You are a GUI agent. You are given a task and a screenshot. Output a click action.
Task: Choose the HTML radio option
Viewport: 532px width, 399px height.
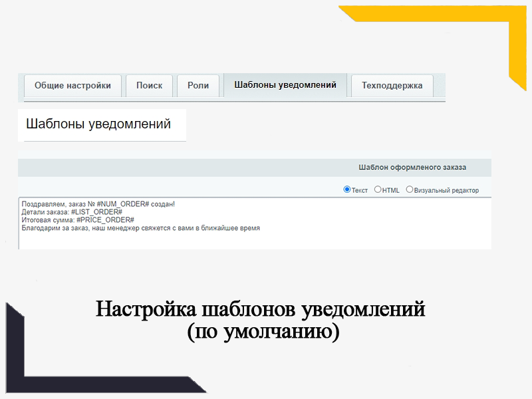point(378,190)
